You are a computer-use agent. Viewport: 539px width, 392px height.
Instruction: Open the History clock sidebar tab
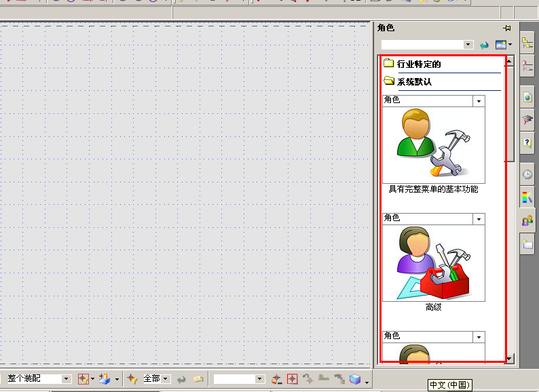tap(527, 174)
